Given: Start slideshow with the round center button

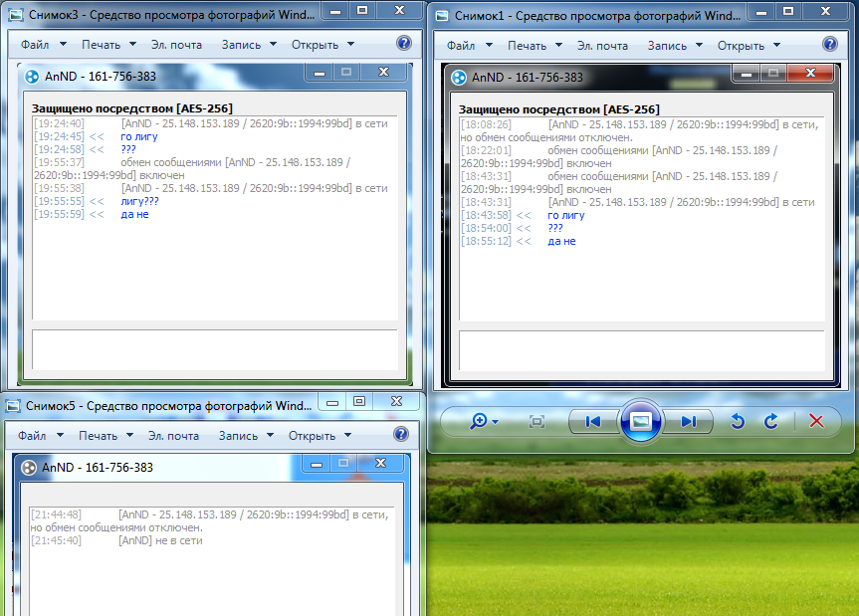Looking at the screenshot, I should point(640,421).
